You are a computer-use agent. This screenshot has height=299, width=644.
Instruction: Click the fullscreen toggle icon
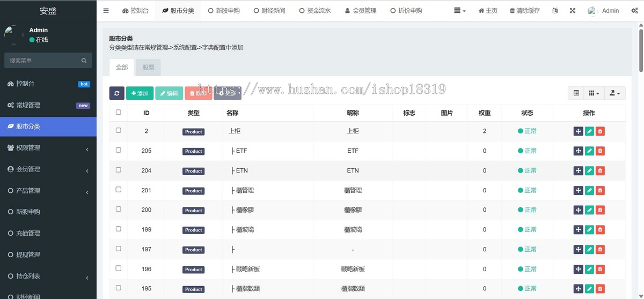[573, 11]
